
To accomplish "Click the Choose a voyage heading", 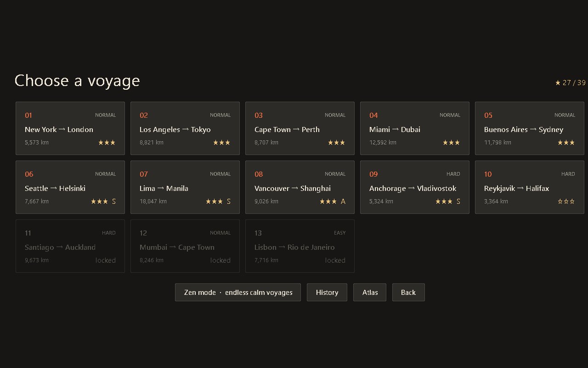I will pyautogui.click(x=77, y=81).
